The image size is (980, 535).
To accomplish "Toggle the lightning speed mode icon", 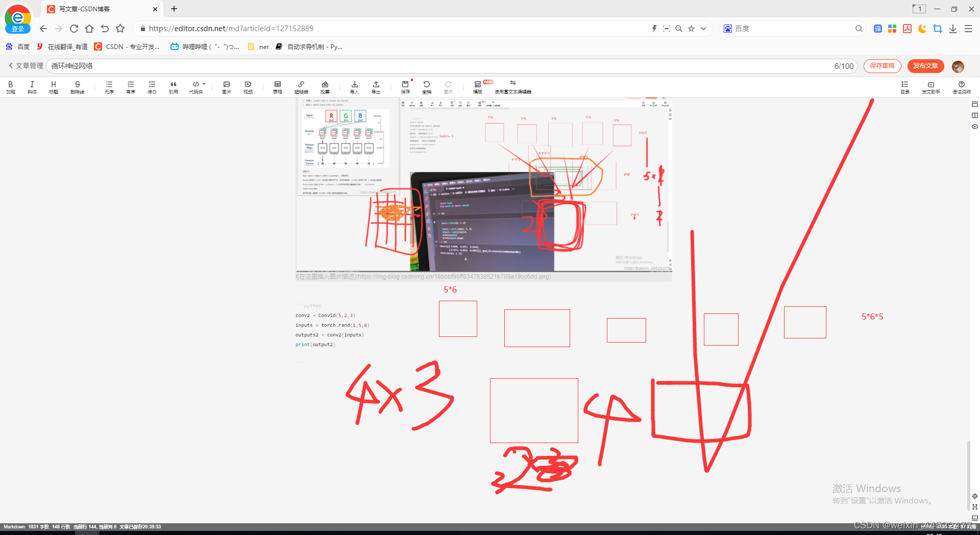I will (x=654, y=29).
